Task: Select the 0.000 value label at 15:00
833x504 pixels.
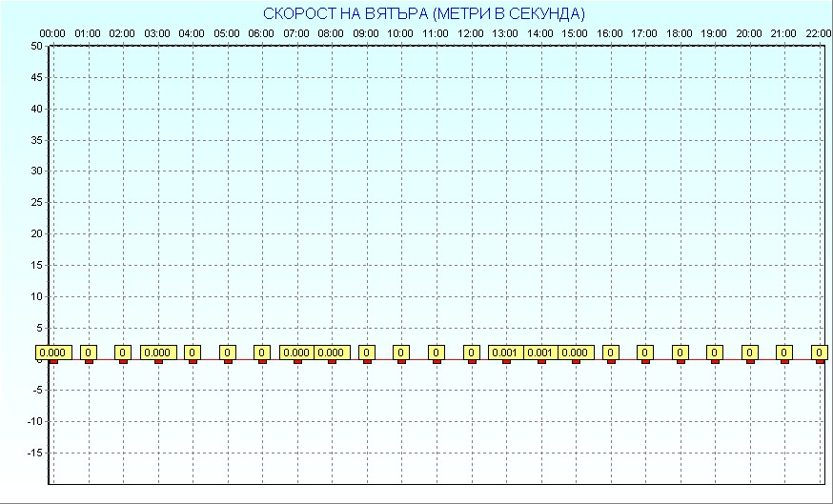Action: 575,353
